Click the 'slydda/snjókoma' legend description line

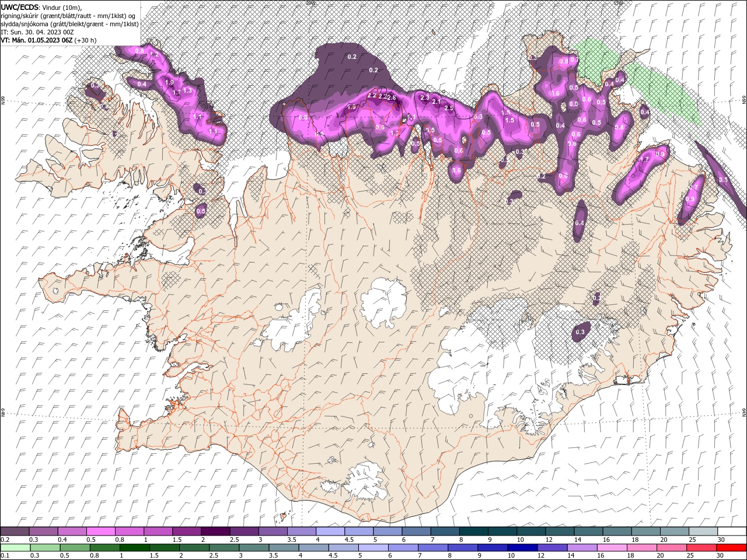tap(69, 24)
